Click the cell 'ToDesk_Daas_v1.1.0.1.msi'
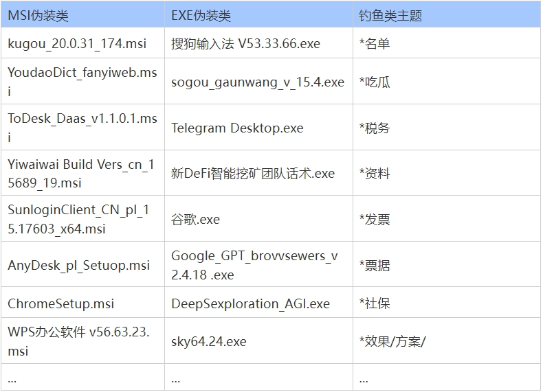The image size is (543, 392). tap(82, 127)
